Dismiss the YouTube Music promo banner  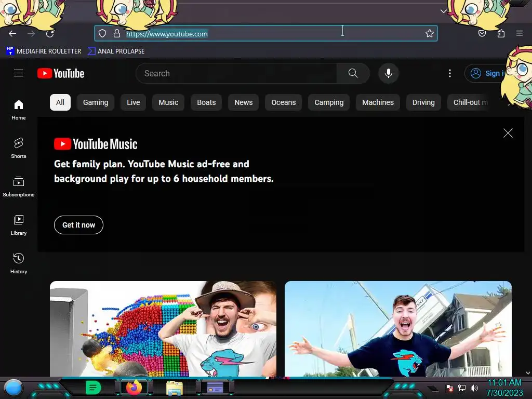click(508, 133)
